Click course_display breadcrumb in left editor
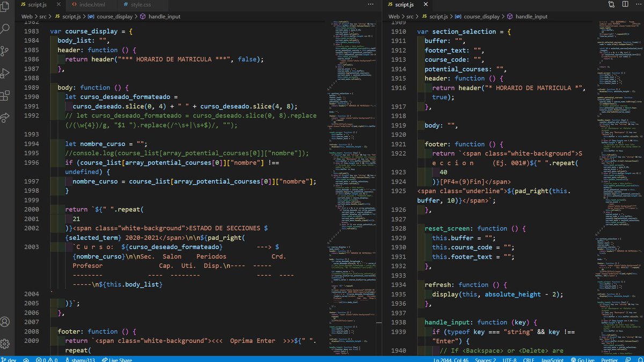 click(x=112, y=17)
